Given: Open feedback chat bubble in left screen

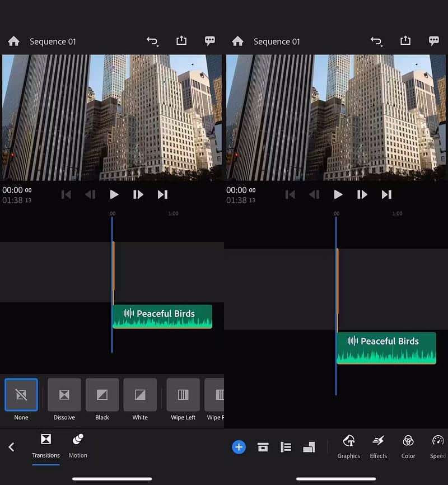Looking at the screenshot, I should click(x=210, y=41).
